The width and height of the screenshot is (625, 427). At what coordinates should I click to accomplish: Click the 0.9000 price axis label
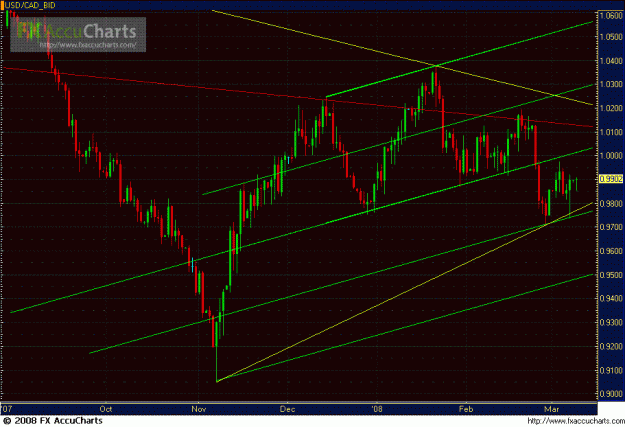coord(611,394)
